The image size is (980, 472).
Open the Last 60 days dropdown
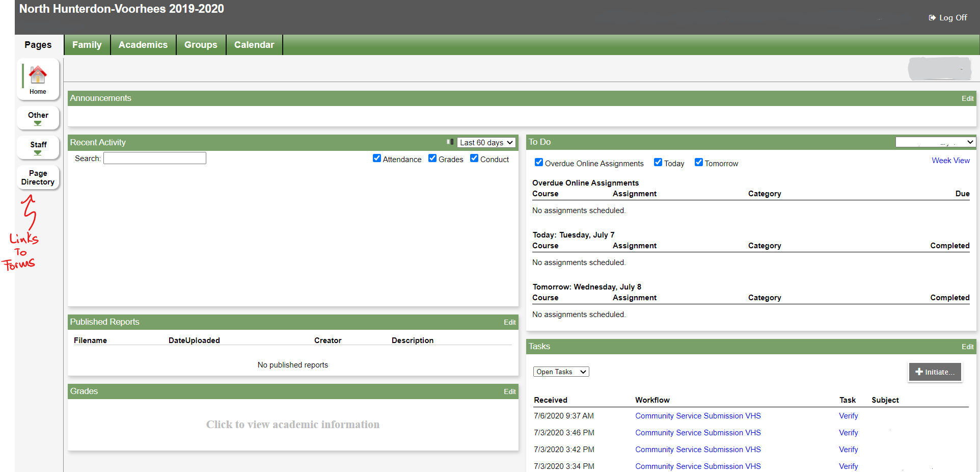(486, 143)
